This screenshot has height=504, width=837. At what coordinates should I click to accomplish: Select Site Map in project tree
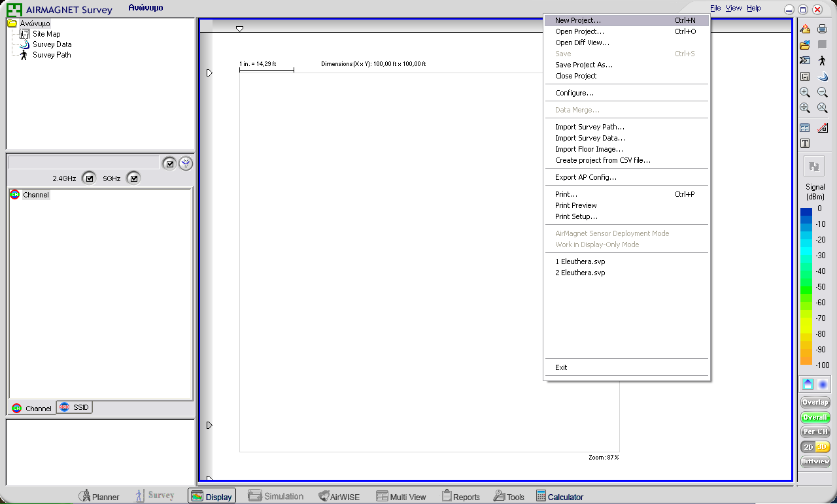46,34
